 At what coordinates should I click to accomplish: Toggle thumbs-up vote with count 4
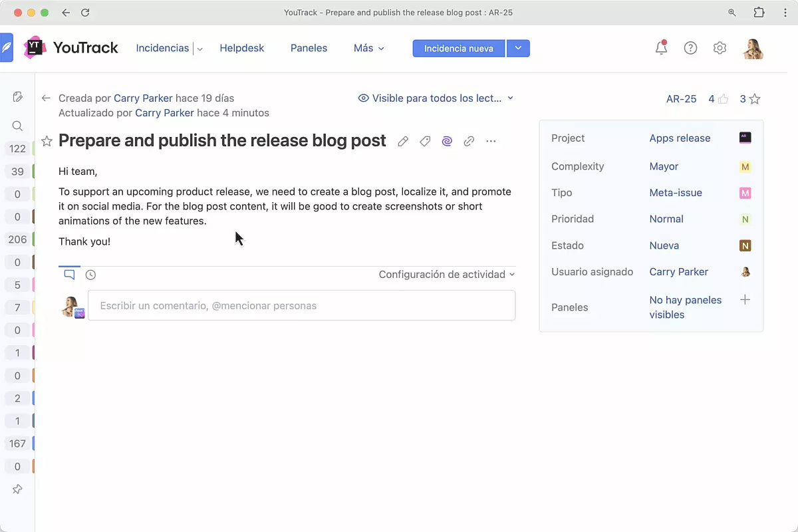[718, 99]
